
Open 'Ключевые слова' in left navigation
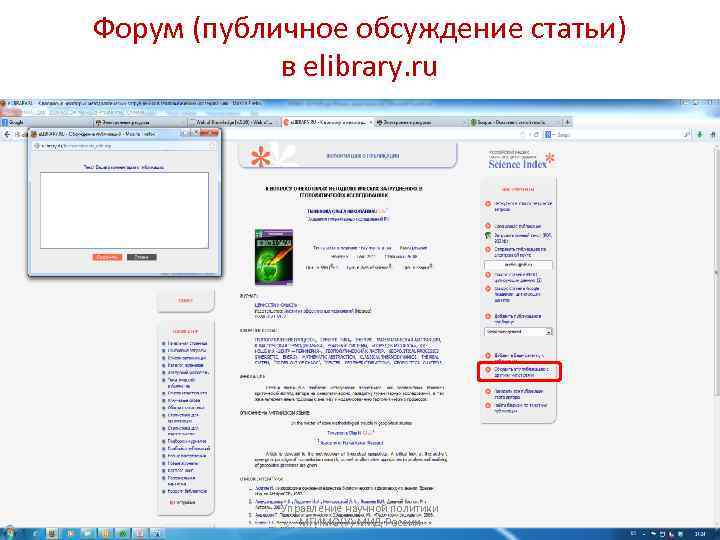point(184,400)
